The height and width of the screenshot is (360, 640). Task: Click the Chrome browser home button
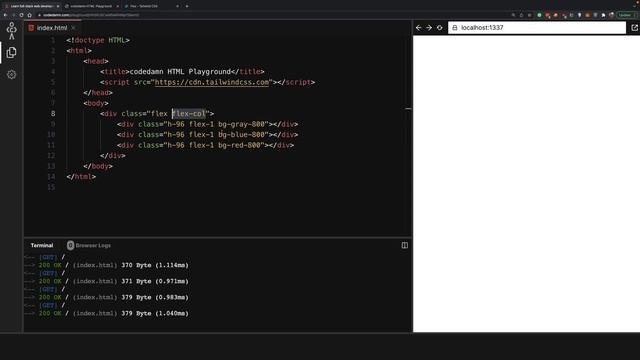pyautogui.click(x=29, y=15)
